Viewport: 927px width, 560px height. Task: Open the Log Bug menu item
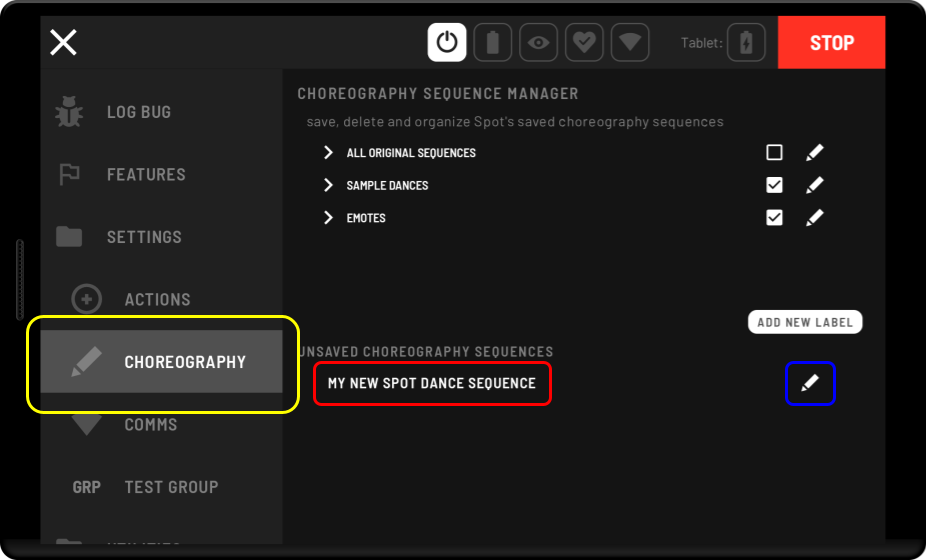coord(139,112)
